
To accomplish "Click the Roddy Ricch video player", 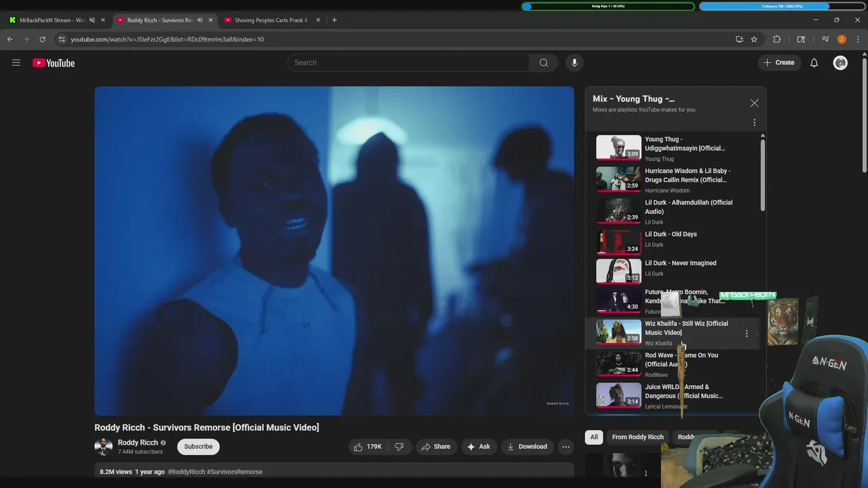I will pyautogui.click(x=334, y=251).
